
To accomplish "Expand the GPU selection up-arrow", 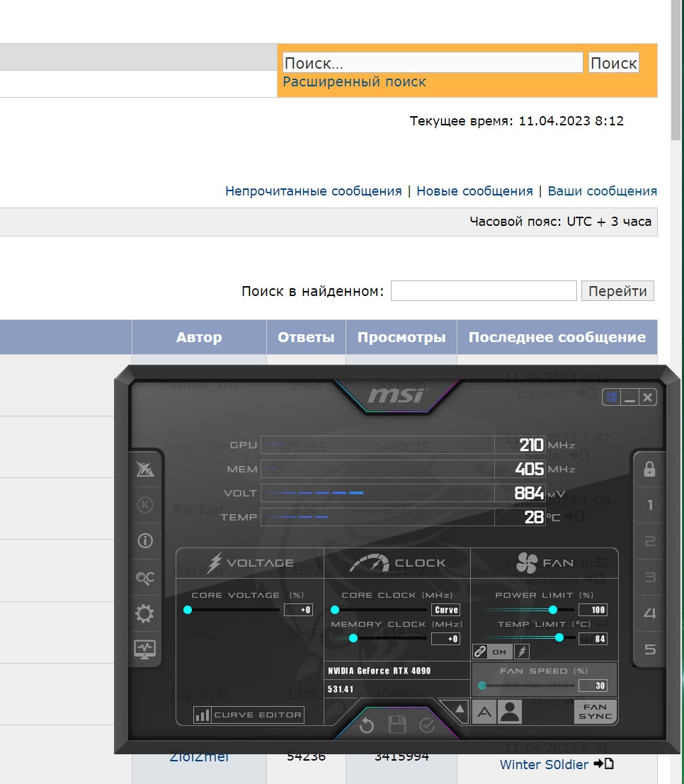I will click(460, 709).
